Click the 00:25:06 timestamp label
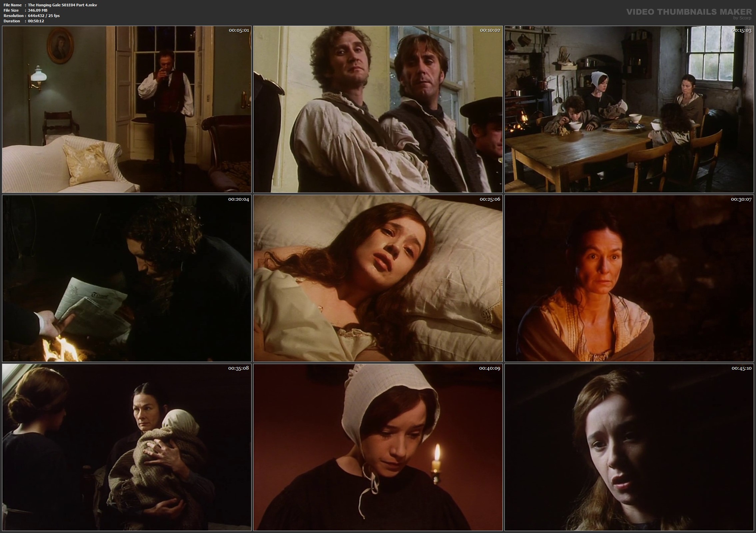This screenshot has height=533, width=756. tap(490, 199)
